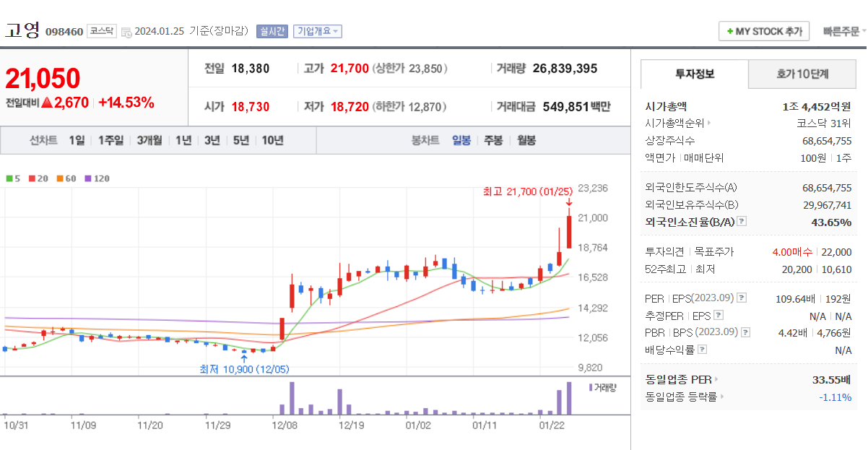
Task: Click the MY STOCK 추가 button
Action: pos(764,31)
